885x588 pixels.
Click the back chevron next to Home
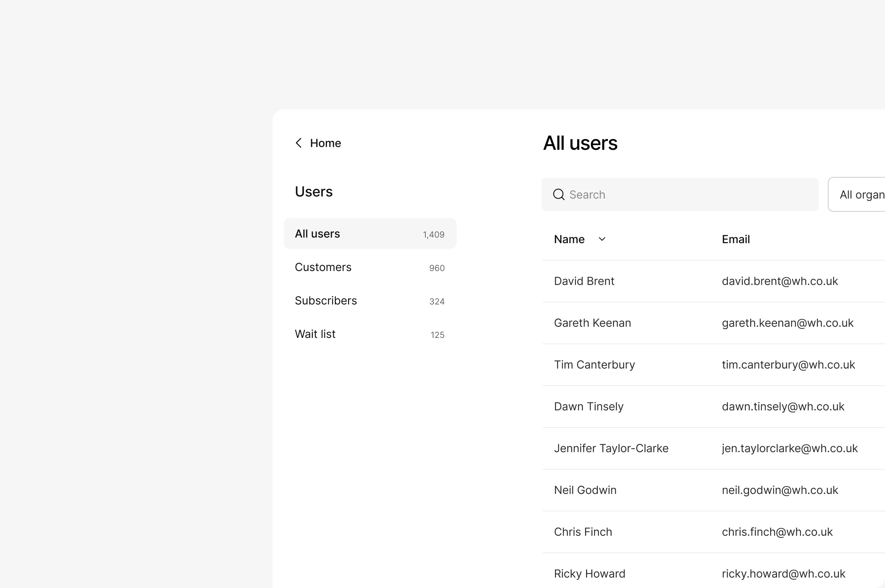pyautogui.click(x=299, y=143)
